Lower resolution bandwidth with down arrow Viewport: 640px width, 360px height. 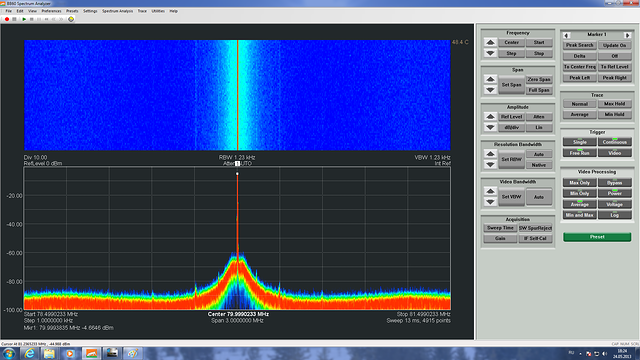[491, 165]
